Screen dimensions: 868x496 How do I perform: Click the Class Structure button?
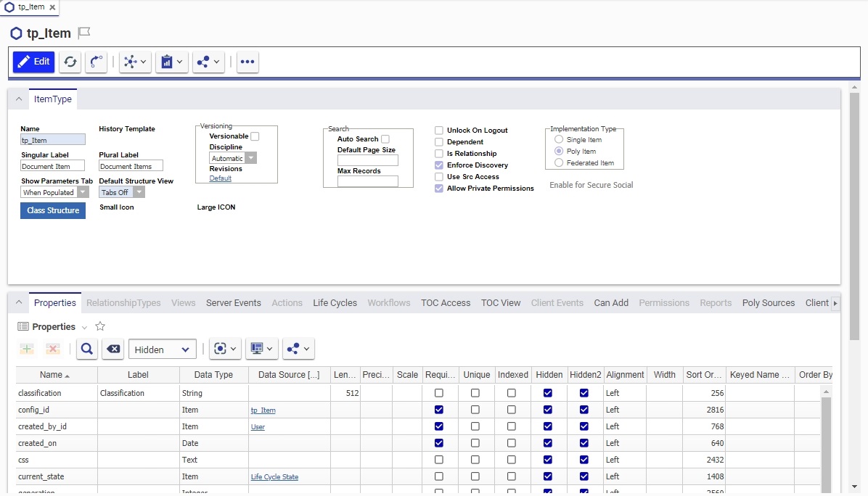pyautogui.click(x=53, y=210)
